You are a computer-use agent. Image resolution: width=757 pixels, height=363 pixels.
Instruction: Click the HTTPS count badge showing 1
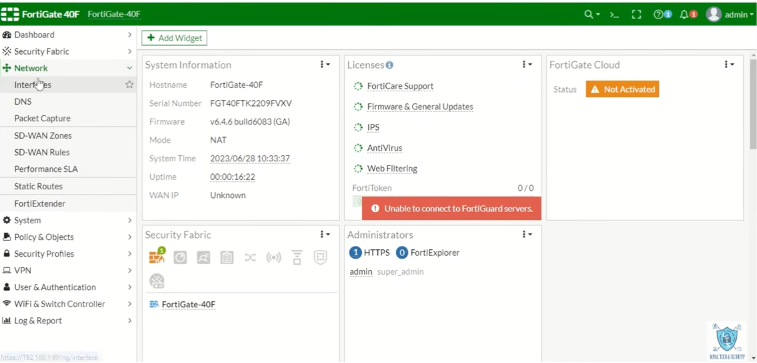pyautogui.click(x=355, y=252)
